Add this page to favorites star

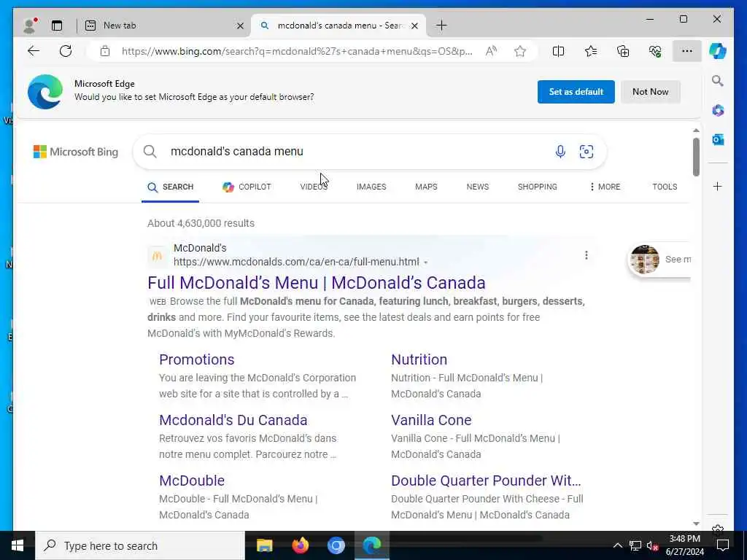pos(519,51)
